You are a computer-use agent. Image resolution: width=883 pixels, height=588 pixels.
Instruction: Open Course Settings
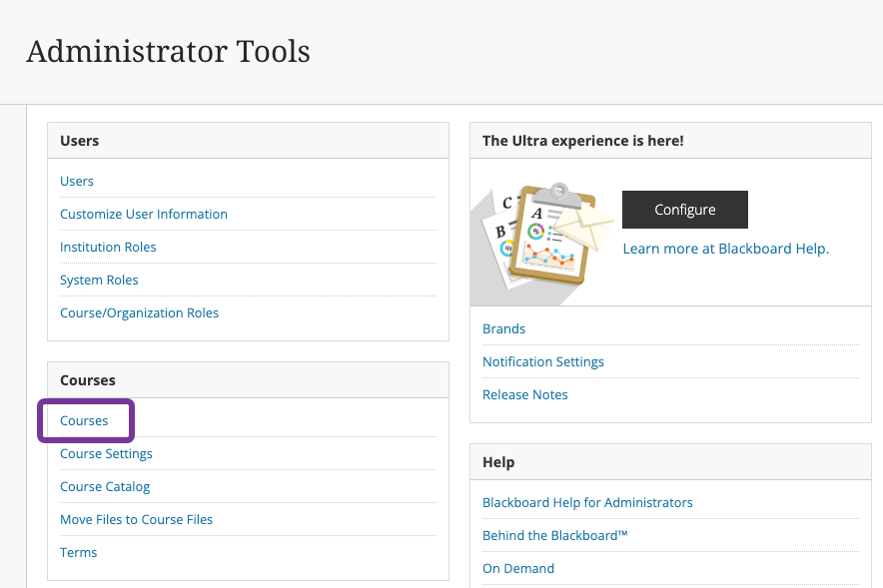pos(106,453)
